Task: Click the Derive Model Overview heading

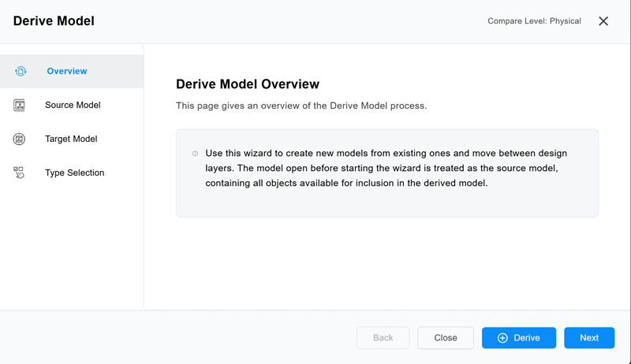Action: click(x=248, y=84)
